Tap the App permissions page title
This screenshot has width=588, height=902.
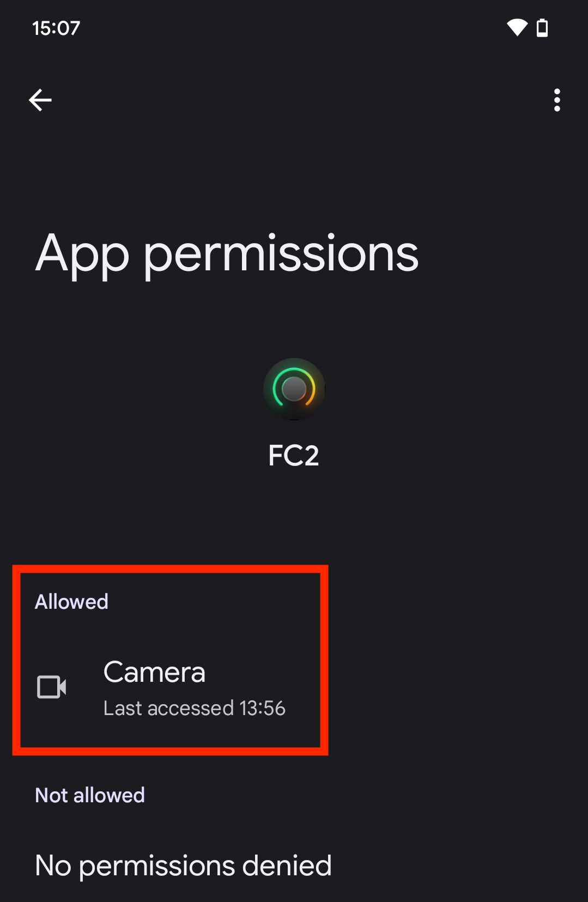pos(227,254)
